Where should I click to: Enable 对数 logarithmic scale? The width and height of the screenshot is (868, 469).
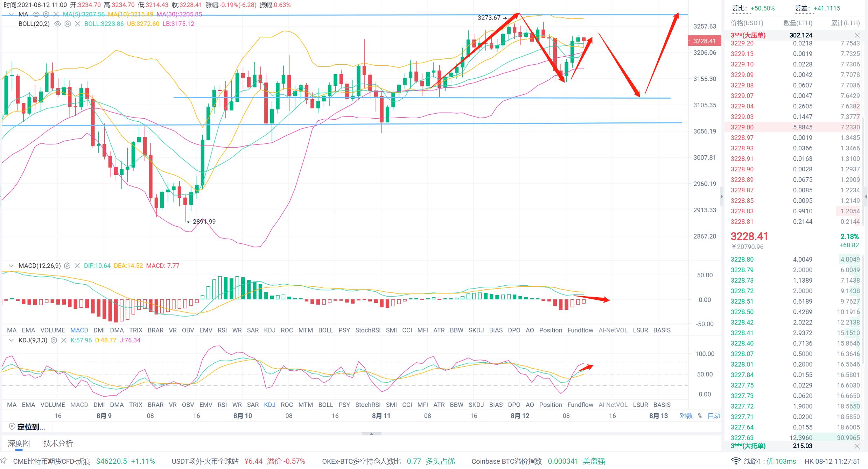686,415
